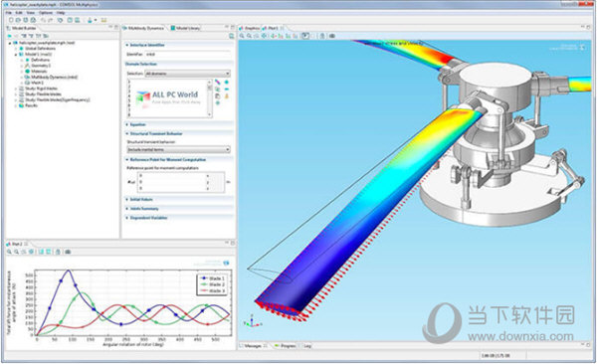Click the Results node icon in model tree
Image resolution: width=597 pixels, height=364 pixels.
click(x=22, y=105)
